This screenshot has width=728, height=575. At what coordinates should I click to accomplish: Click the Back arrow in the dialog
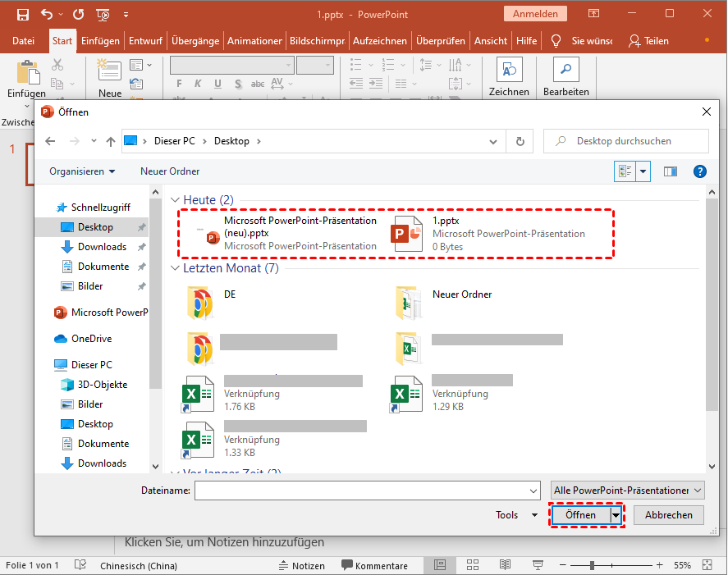(x=50, y=141)
